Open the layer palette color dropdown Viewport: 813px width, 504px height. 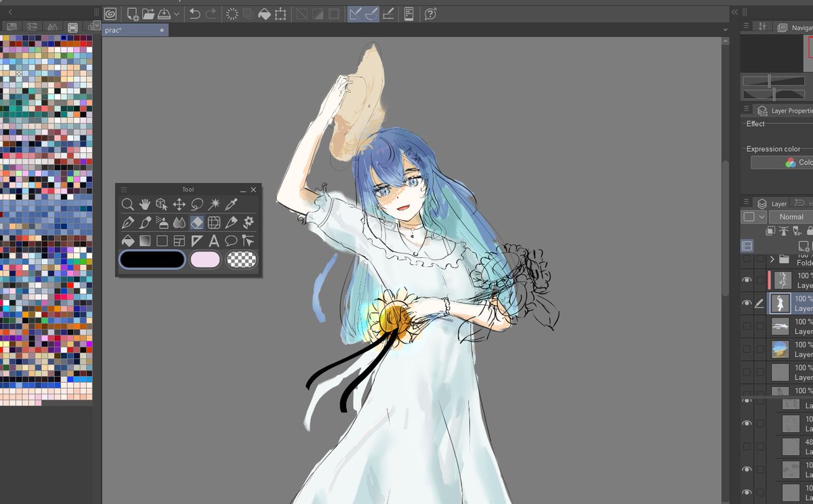pyautogui.click(x=754, y=217)
